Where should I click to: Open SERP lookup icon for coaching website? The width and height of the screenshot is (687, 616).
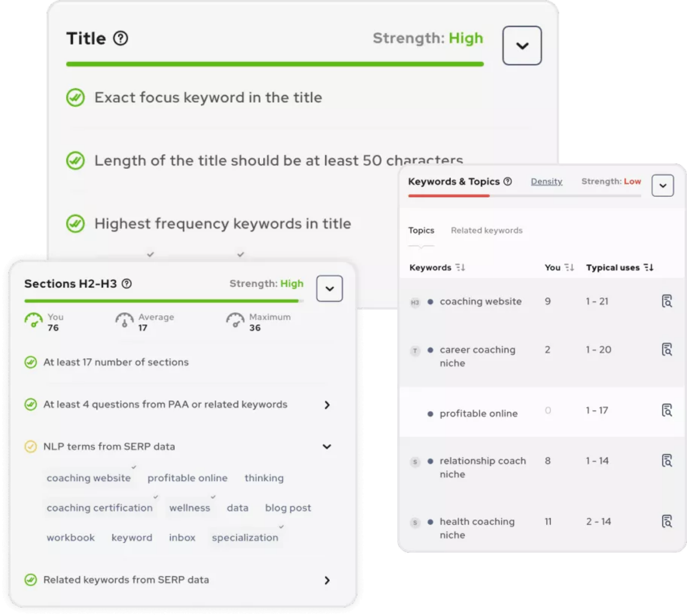click(667, 301)
